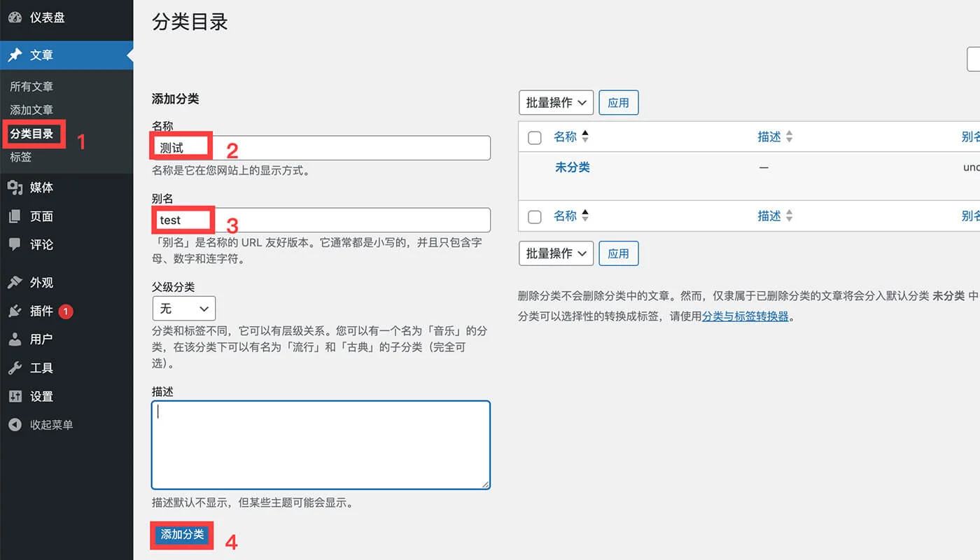Select the 外观 appearance brush icon
The height and width of the screenshot is (560, 980).
[15, 282]
